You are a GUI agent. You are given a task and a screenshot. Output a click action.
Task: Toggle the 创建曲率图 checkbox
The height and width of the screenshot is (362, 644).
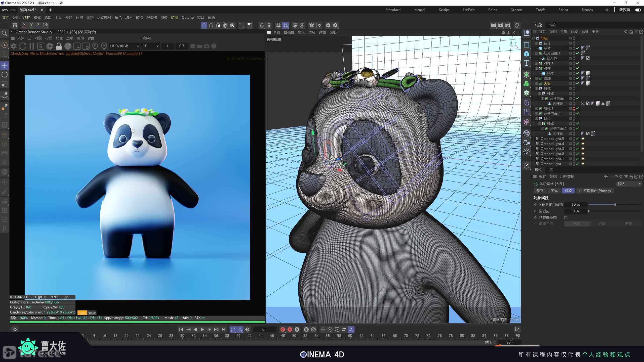[x=566, y=218]
